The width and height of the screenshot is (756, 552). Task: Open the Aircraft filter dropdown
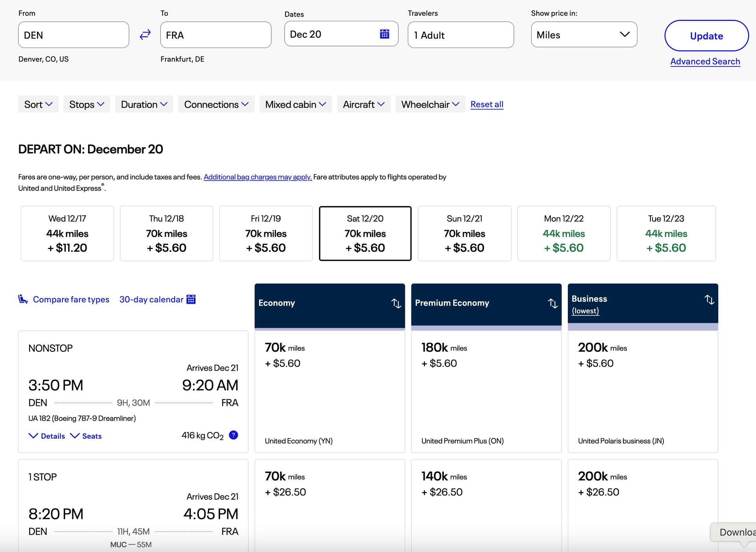tap(363, 104)
